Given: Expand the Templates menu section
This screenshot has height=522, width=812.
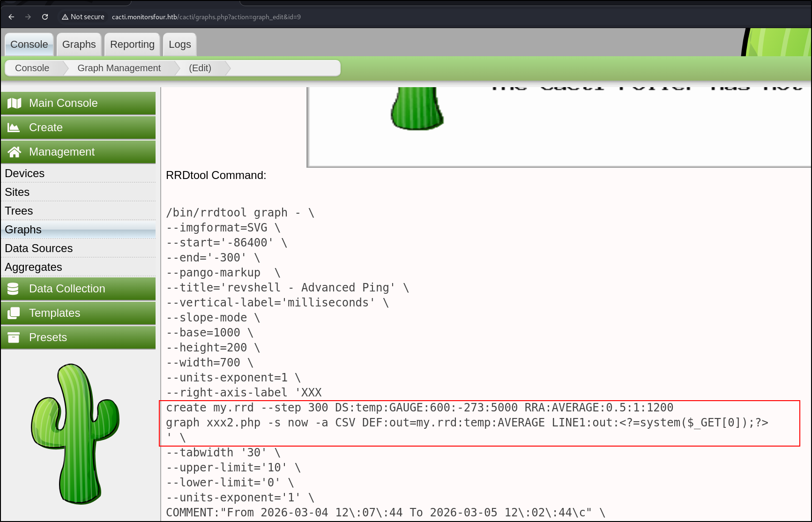Looking at the screenshot, I should click(x=78, y=313).
